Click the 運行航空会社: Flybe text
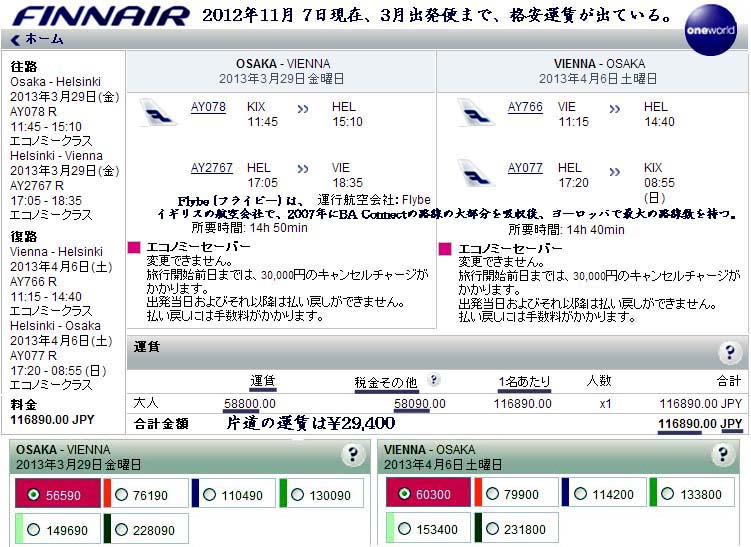The height and width of the screenshot is (547, 751). (x=374, y=200)
